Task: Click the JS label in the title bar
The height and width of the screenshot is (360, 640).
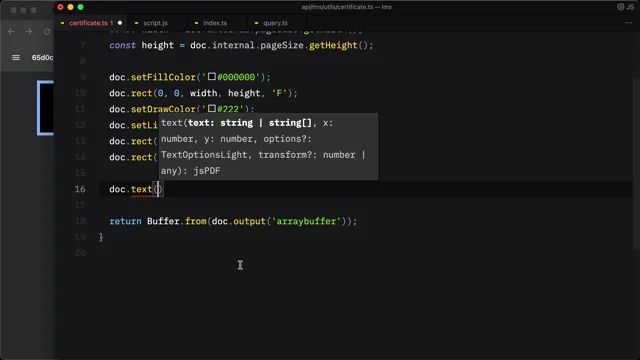Action: [630, 7]
